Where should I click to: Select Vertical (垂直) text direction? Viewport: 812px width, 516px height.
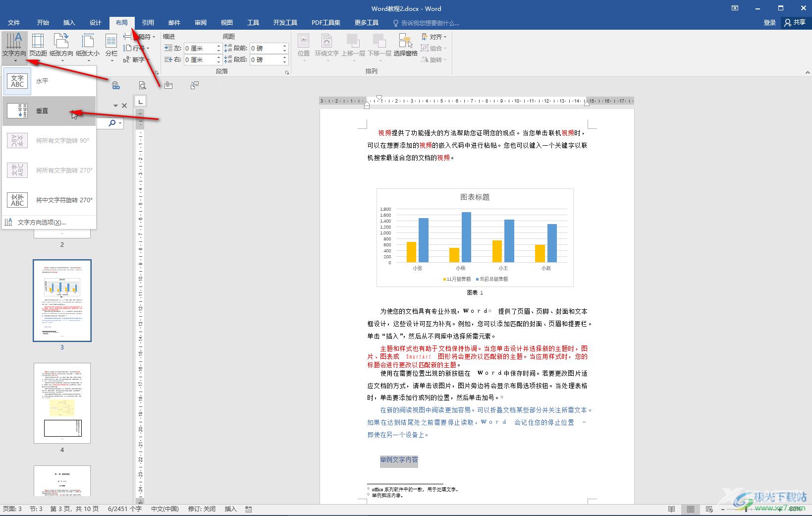coord(49,111)
